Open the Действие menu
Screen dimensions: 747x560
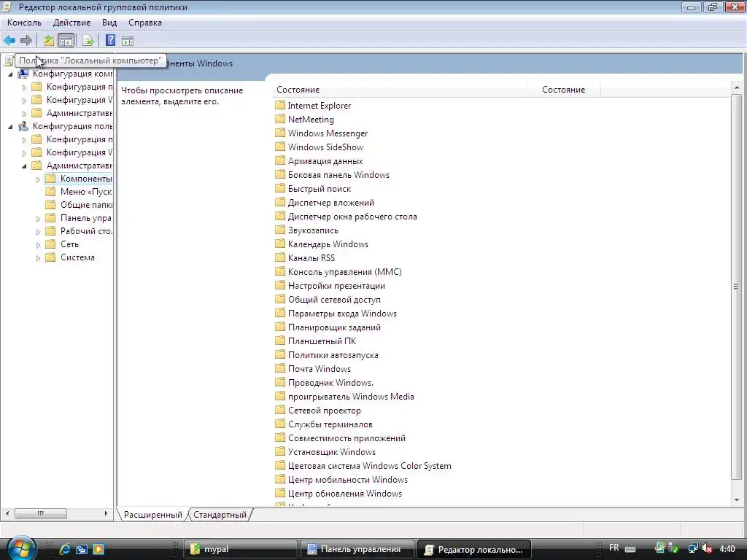[x=71, y=23]
